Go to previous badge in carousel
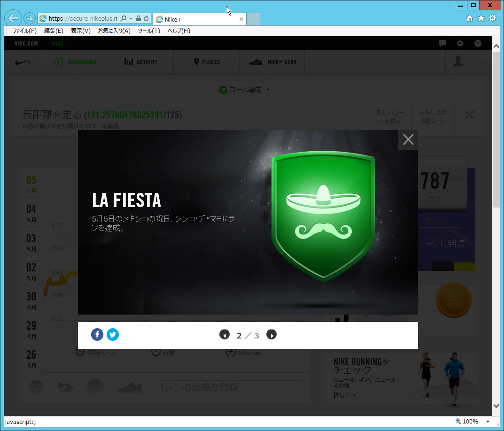Screen dimensions: 504x431 coord(225,335)
